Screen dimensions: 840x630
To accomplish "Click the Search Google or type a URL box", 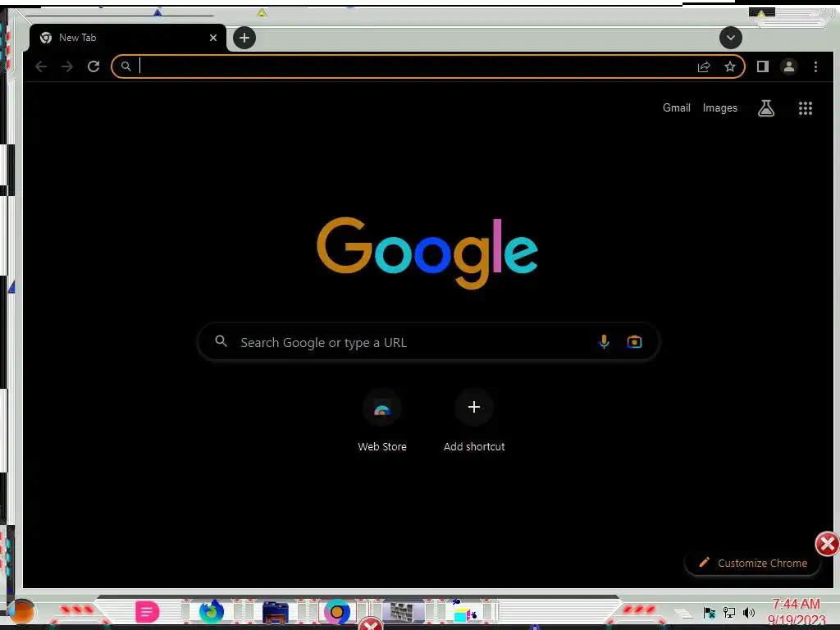I will pos(428,342).
